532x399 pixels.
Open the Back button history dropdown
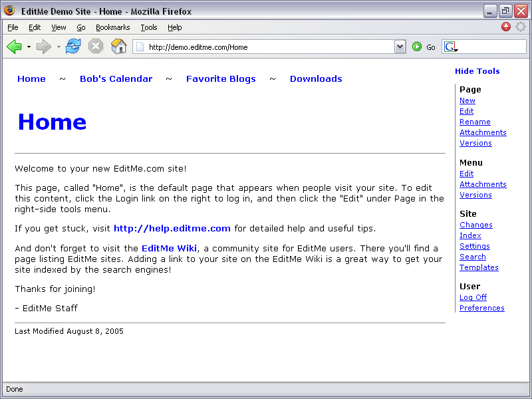click(x=29, y=47)
